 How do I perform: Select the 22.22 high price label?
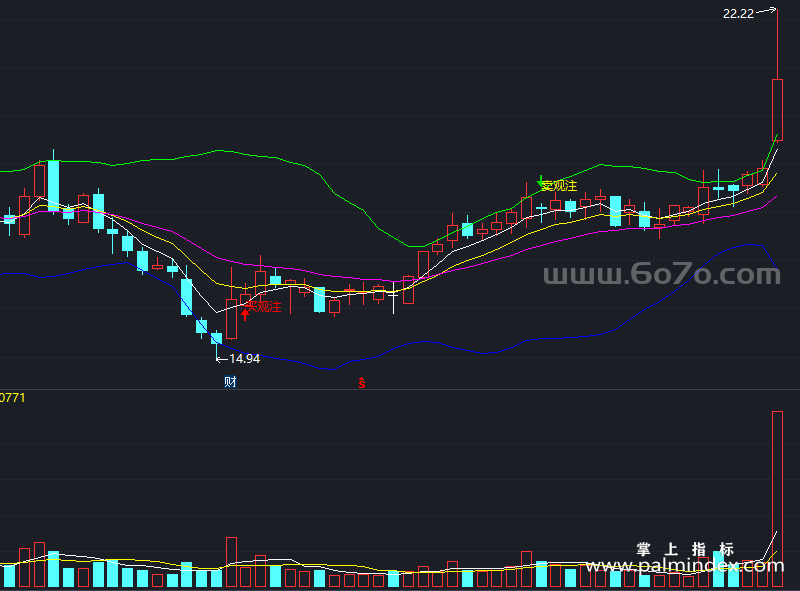pos(738,14)
